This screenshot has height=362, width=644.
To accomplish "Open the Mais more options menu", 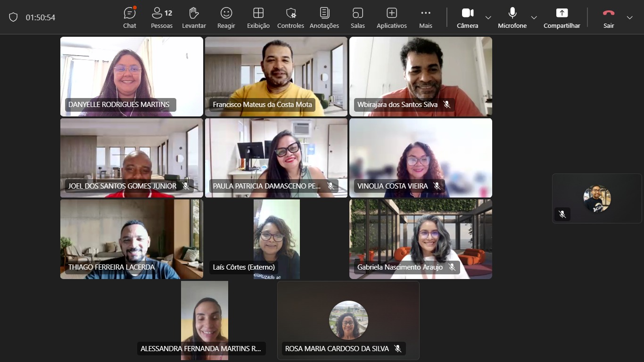I will coord(426,17).
